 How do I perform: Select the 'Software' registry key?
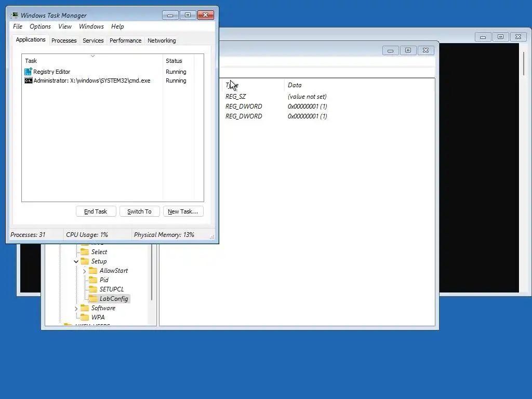tap(103, 308)
